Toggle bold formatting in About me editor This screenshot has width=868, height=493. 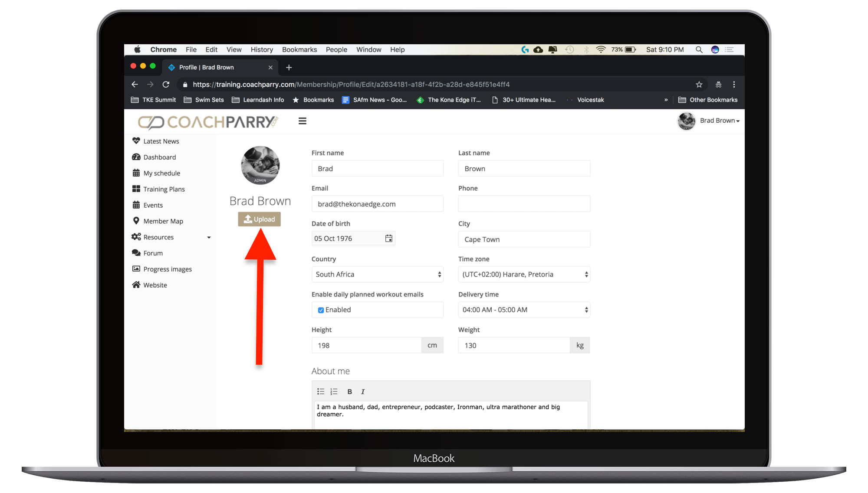[349, 392]
